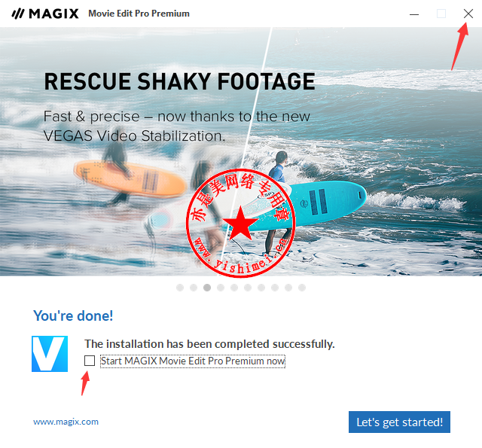Screen dimensions: 482x448
Task: Select the sixth slideshow dot
Action: [248, 288]
